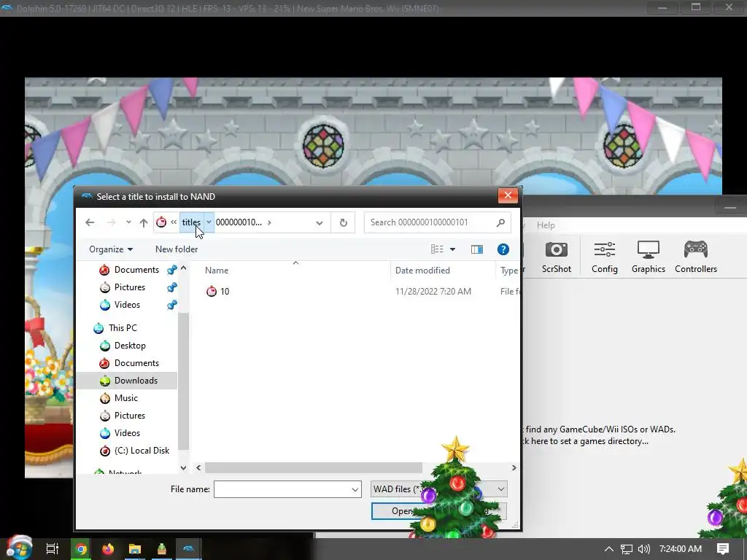Open the Organize dropdown menu
This screenshot has width=747, height=560.
tap(111, 249)
